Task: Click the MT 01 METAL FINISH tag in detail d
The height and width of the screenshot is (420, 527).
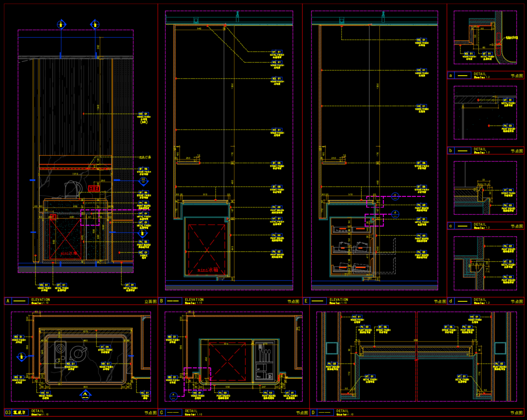Action: click(508, 264)
